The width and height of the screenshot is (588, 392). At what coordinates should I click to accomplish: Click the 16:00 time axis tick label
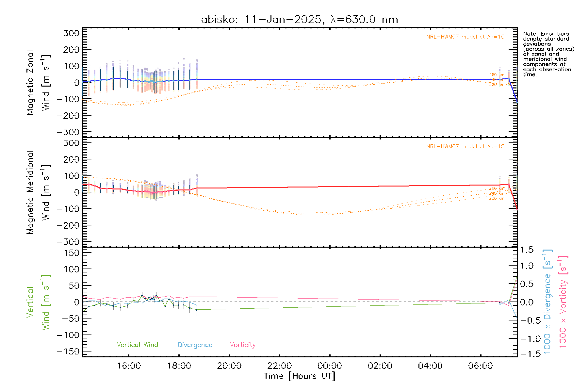pyautogui.click(x=129, y=366)
